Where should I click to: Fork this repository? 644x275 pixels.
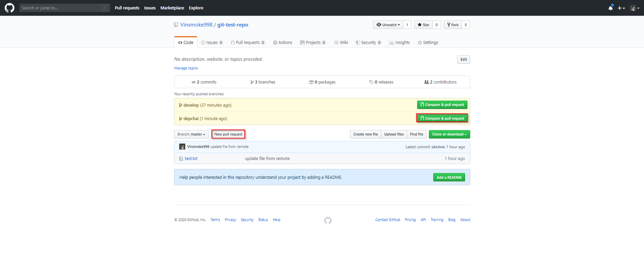pyautogui.click(x=453, y=25)
